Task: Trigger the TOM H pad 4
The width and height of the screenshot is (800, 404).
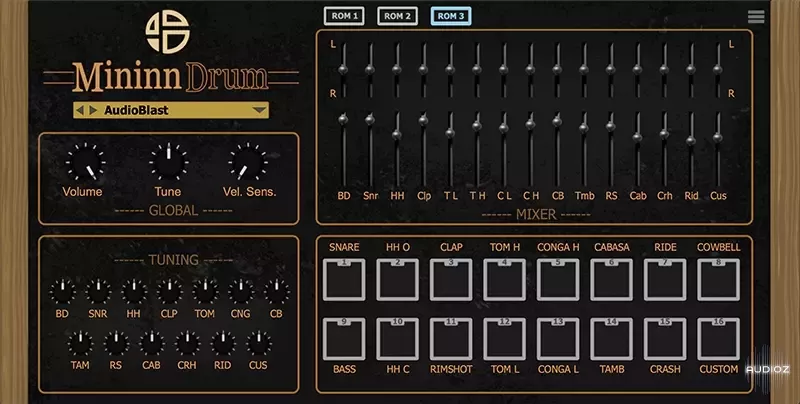Action: (x=505, y=280)
